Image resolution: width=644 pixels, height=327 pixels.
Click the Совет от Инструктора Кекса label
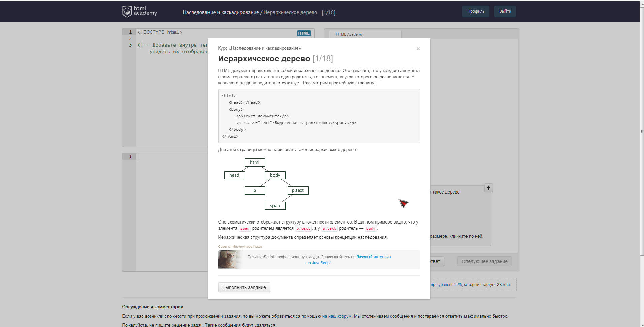click(240, 247)
